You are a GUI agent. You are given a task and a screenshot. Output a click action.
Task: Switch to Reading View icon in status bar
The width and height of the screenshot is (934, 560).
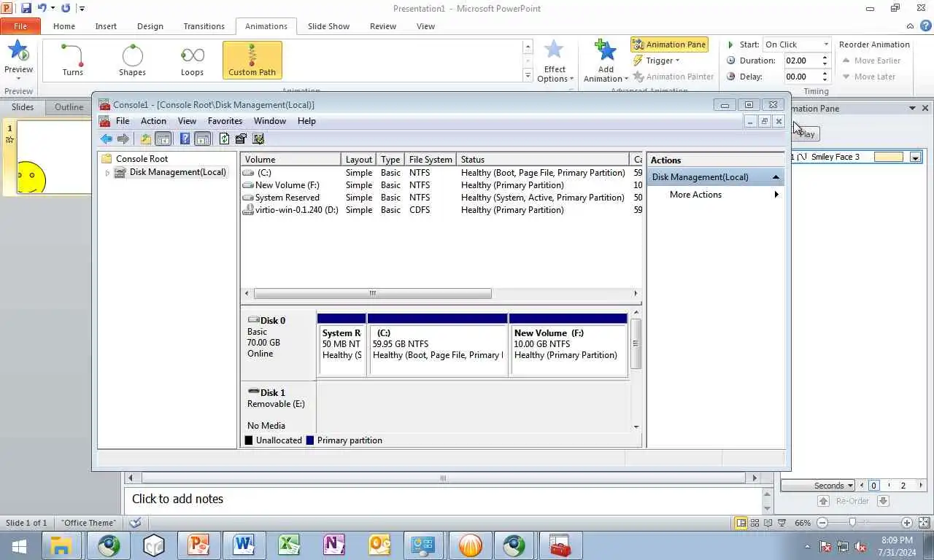point(768,523)
